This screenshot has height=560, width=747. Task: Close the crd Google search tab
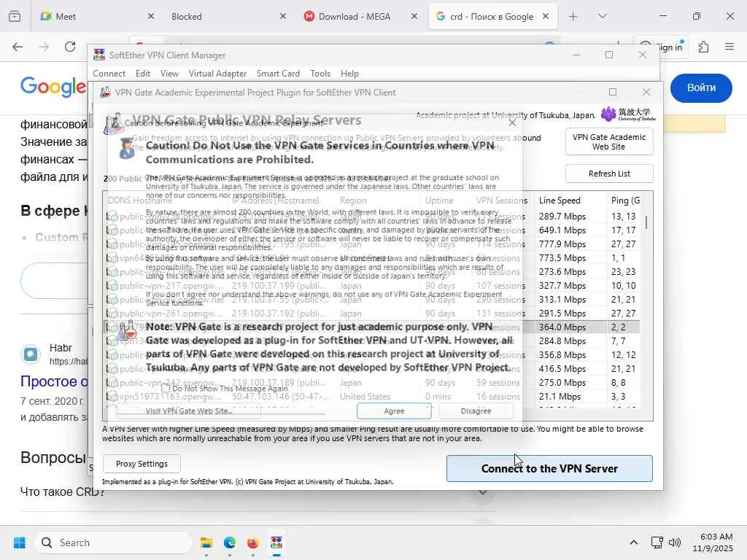pyautogui.click(x=546, y=16)
